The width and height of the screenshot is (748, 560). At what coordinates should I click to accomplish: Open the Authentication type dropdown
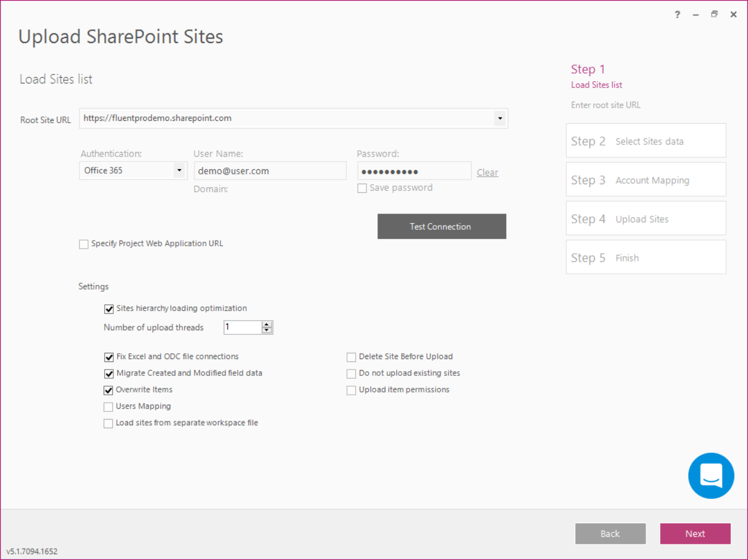tap(180, 170)
